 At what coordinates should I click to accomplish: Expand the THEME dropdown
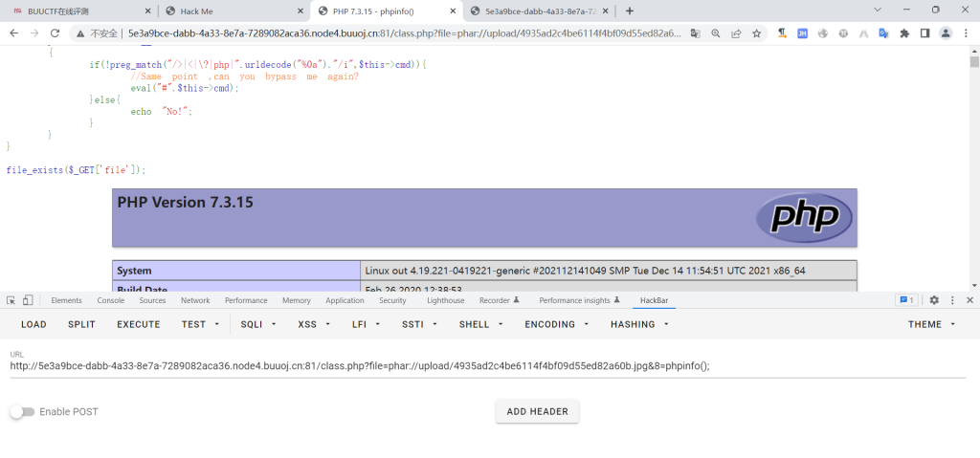931,324
